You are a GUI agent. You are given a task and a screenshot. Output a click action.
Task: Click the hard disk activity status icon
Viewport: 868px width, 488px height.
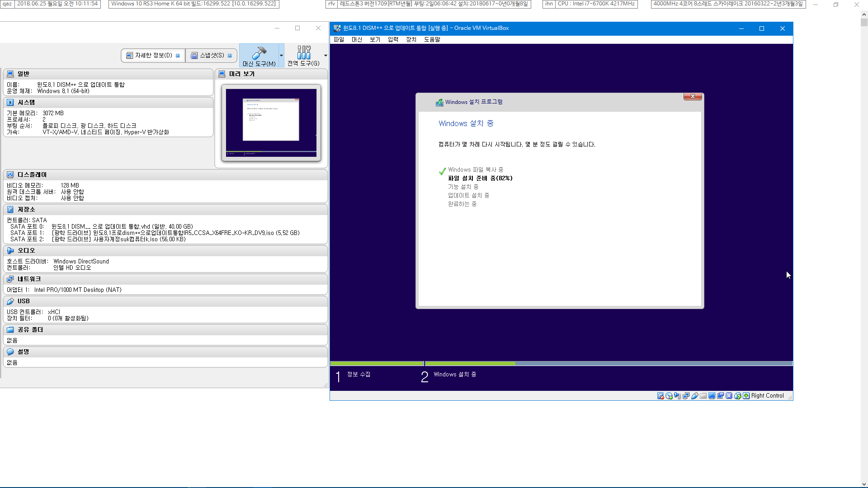tap(660, 396)
